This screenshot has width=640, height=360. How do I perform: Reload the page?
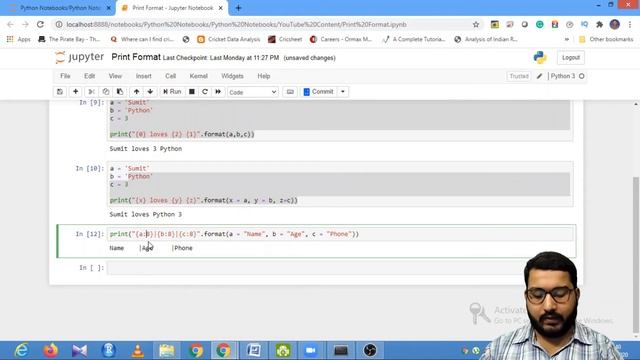coord(40,24)
